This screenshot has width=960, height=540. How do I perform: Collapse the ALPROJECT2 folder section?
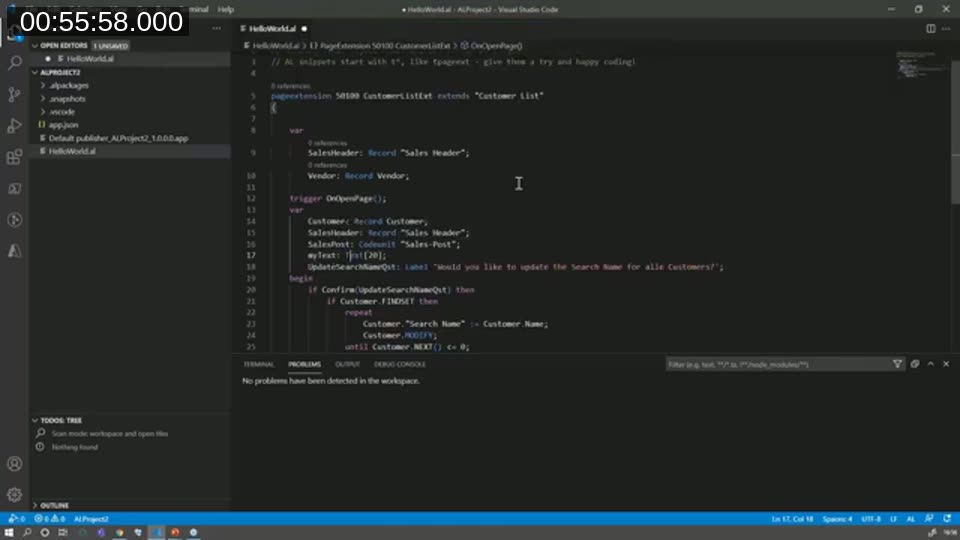click(x=35, y=72)
